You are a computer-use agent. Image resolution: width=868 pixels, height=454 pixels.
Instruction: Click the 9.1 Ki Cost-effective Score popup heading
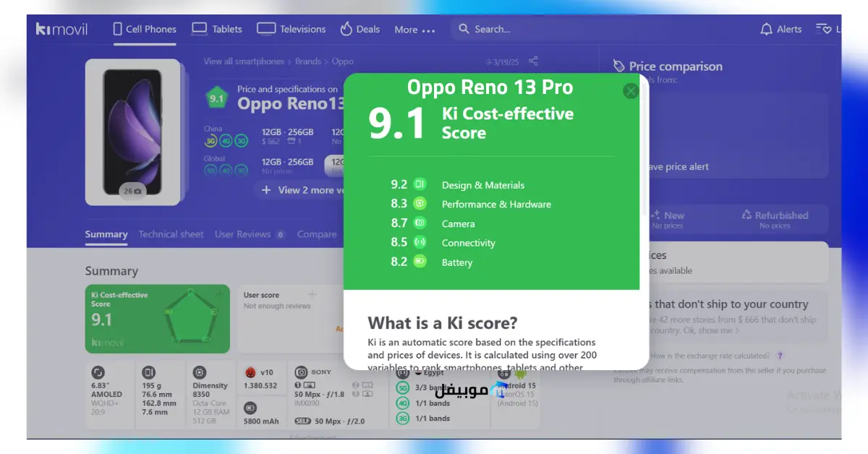point(471,124)
